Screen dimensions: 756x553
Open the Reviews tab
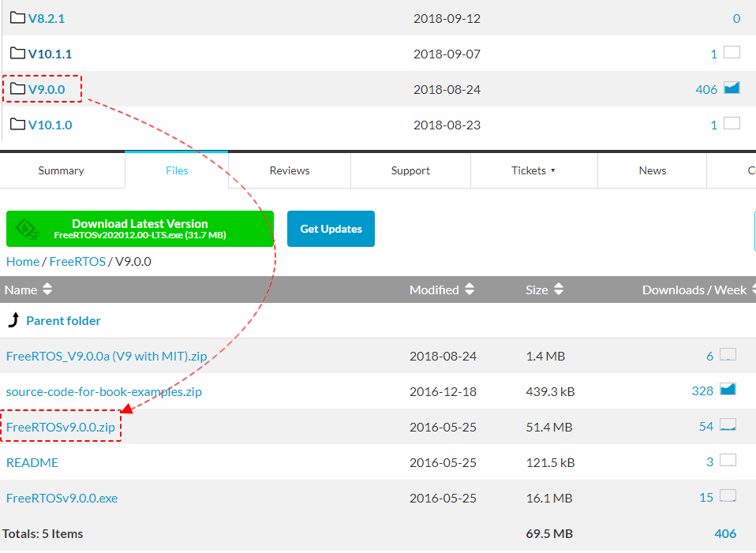pos(290,170)
